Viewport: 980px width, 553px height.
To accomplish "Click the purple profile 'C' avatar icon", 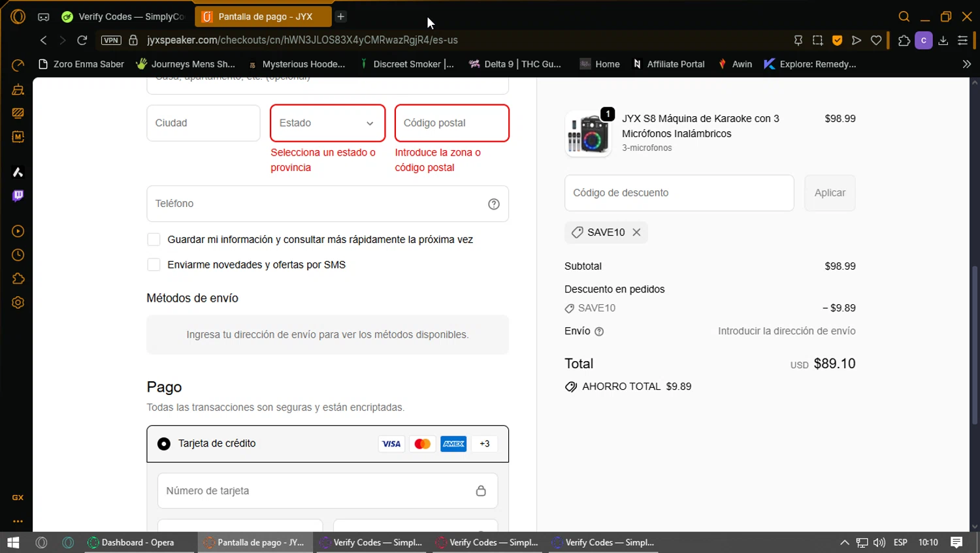I will (x=924, y=40).
